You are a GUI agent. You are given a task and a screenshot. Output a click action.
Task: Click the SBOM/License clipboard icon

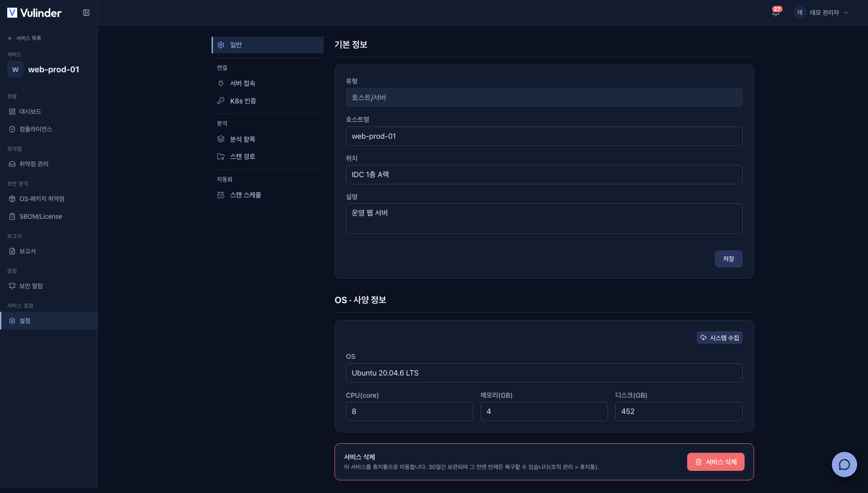[12, 216]
